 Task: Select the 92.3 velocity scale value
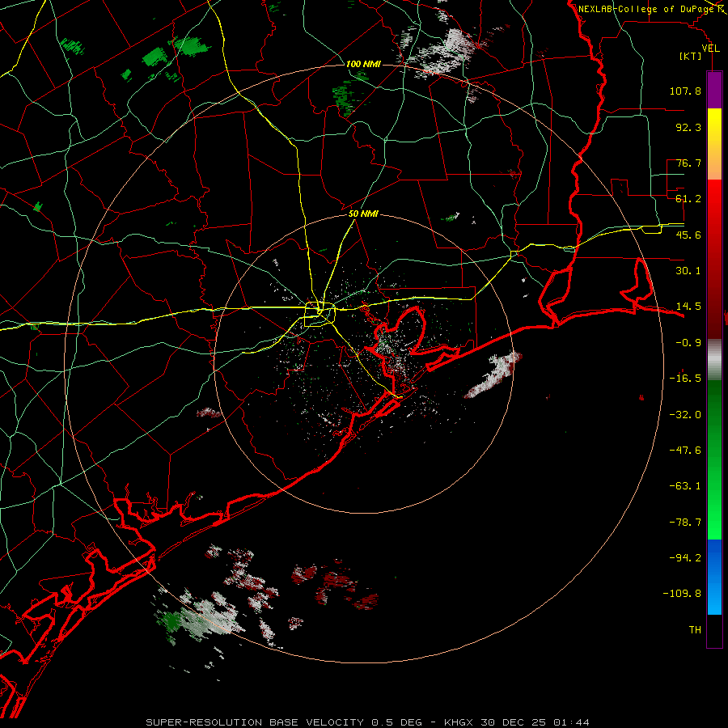[x=688, y=127]
